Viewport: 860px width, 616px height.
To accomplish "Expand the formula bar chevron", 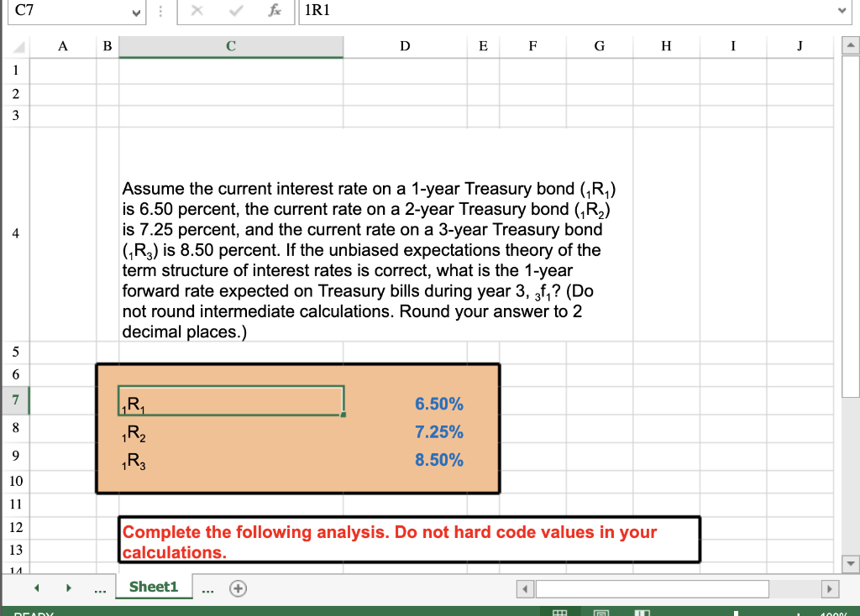I will pyautogui.click(x=842, y=10).
